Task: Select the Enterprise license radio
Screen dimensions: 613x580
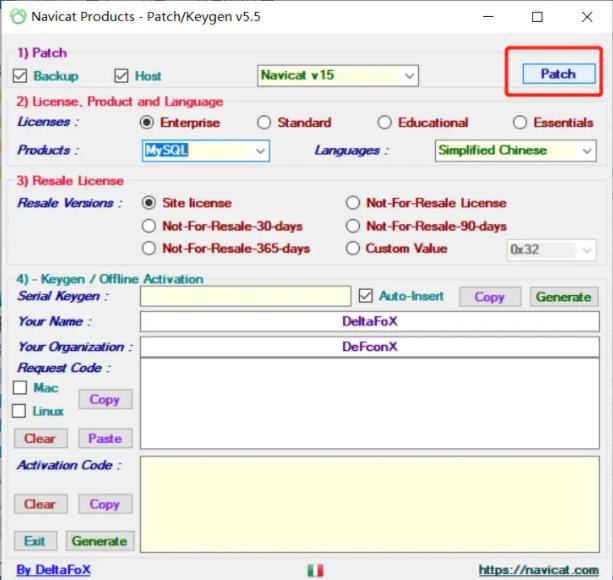Action: [x=147, y=123]
